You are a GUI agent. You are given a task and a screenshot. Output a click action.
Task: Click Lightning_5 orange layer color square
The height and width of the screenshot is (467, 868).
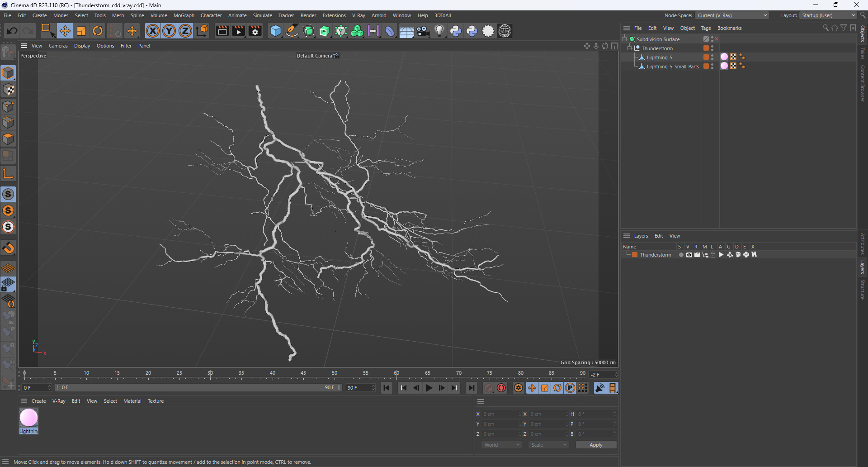pos(706,57)
